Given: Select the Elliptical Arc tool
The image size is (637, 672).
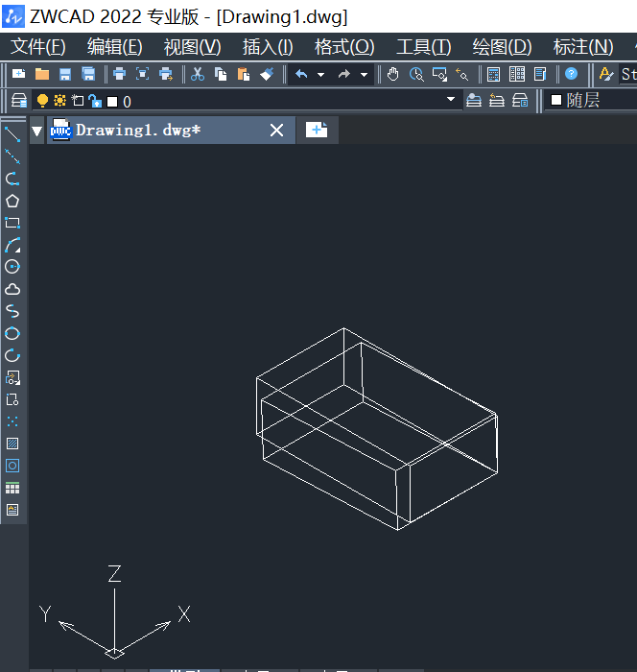Looking at the screenshot, I should 12,355.
